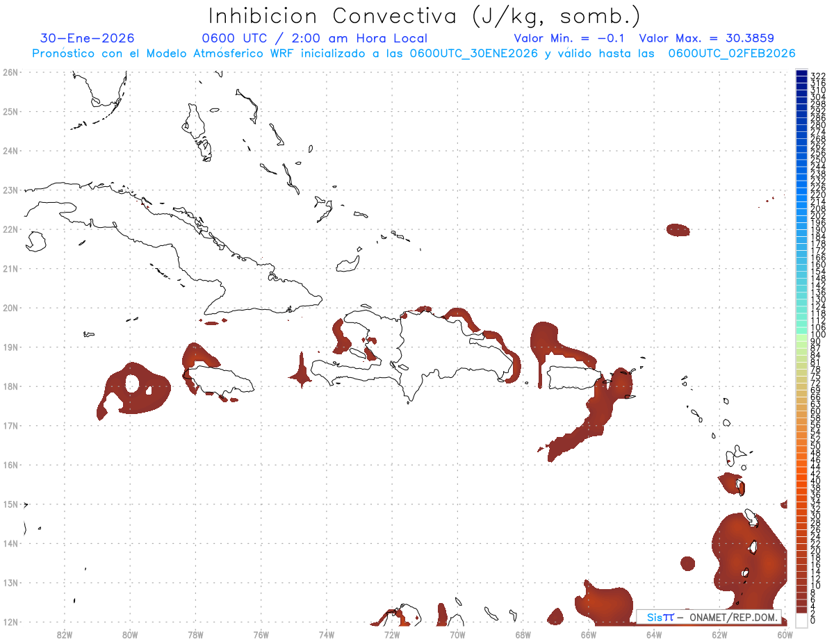
Task: Click the 82W longitude label
Action: [x=64, y=634]
